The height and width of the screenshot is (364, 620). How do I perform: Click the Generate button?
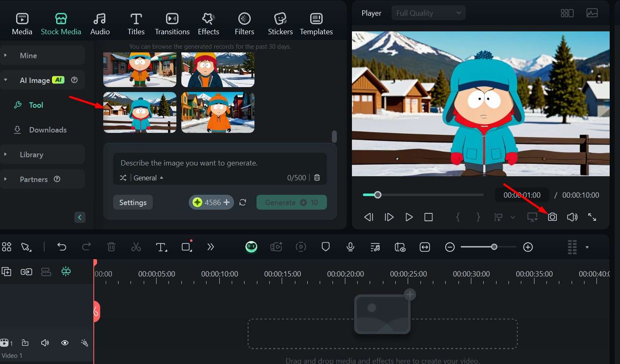[292, 202]
